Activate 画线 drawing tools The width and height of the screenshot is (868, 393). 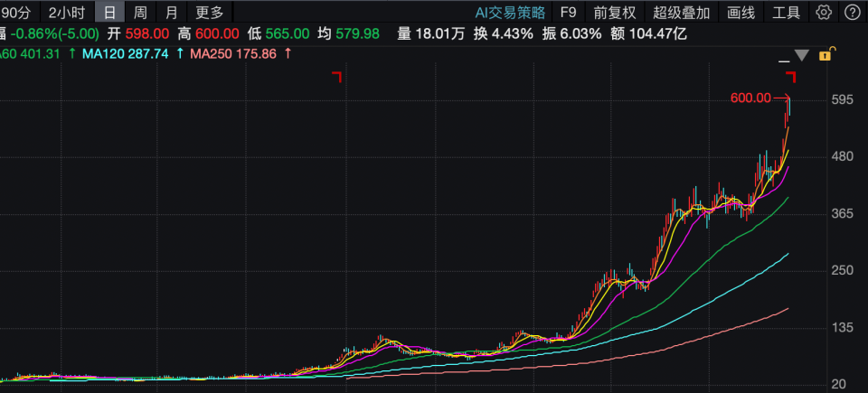pos(741,12)
